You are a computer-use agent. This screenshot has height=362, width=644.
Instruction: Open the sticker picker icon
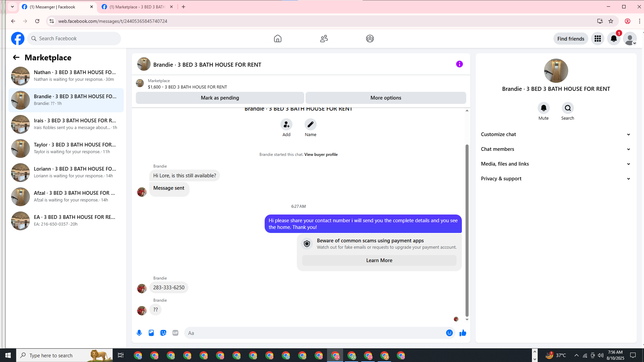click(x=163, y=333)
